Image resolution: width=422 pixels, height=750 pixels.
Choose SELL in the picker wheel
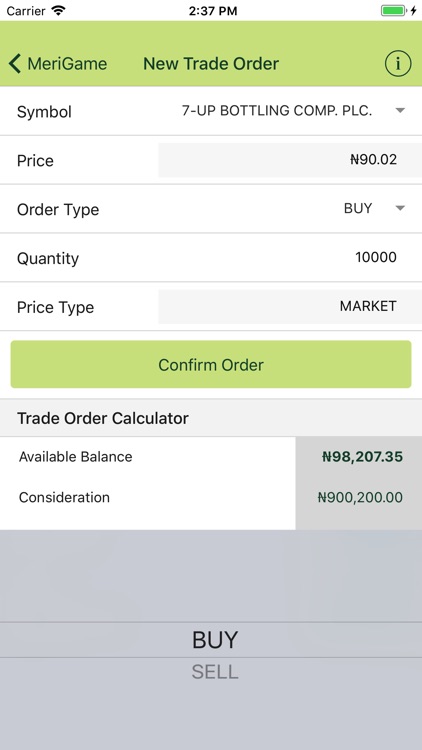[x=215, y=672]
